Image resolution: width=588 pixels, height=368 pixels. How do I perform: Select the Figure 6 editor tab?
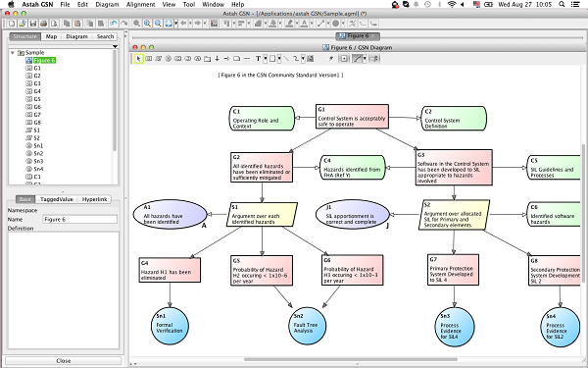358,36
